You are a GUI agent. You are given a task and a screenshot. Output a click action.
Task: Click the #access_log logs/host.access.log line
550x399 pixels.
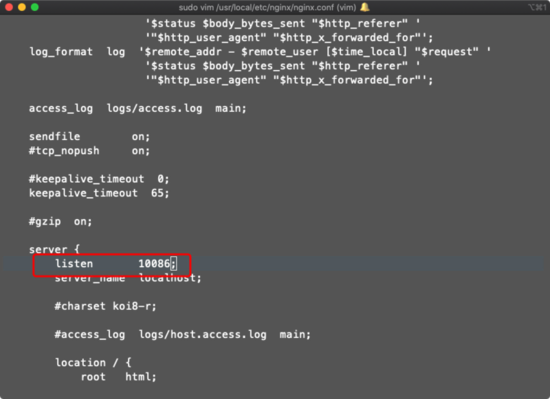[182, 334]
